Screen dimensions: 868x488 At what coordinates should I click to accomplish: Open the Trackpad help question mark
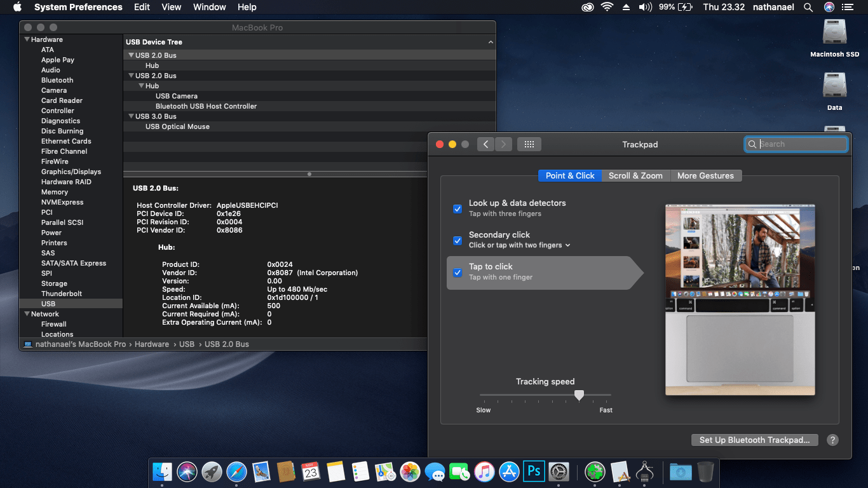click(x=832, y=440)
